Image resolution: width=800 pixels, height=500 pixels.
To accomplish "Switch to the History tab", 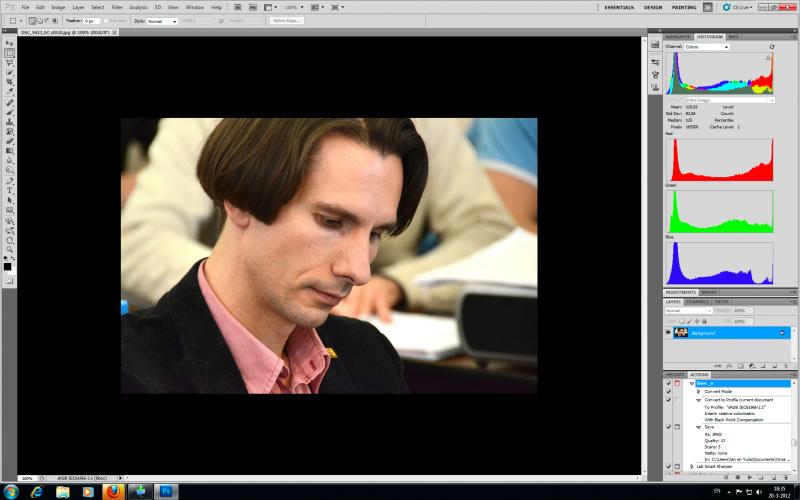I will point(675,374).
